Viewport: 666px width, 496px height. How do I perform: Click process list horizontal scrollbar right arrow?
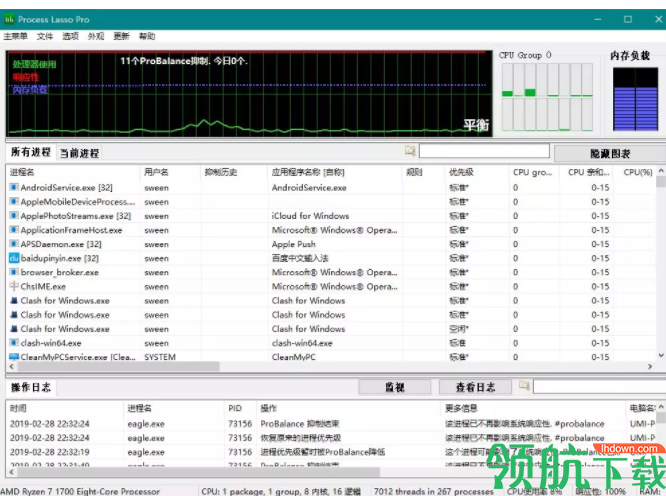[650, 366]
